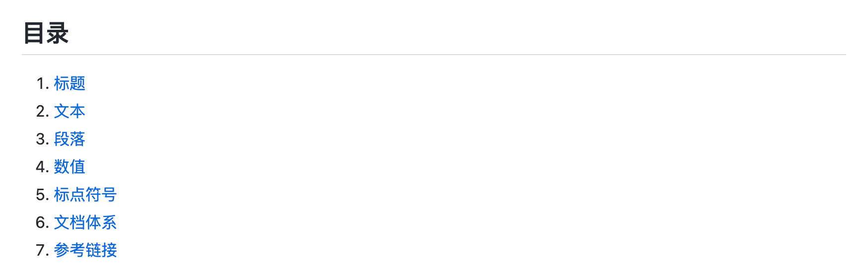Click the 体系 characters in the sixth entry
868x279 pixels.
(x=101, y=222)
